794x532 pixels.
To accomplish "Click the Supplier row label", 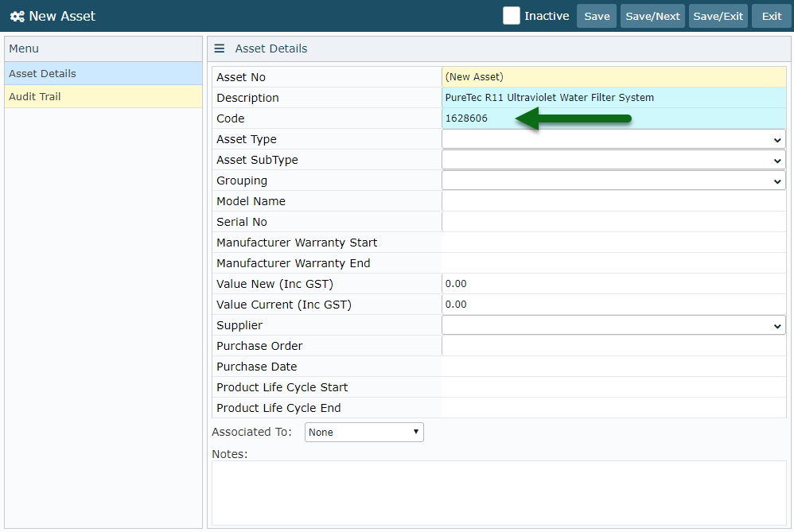I will click(239, 325).
